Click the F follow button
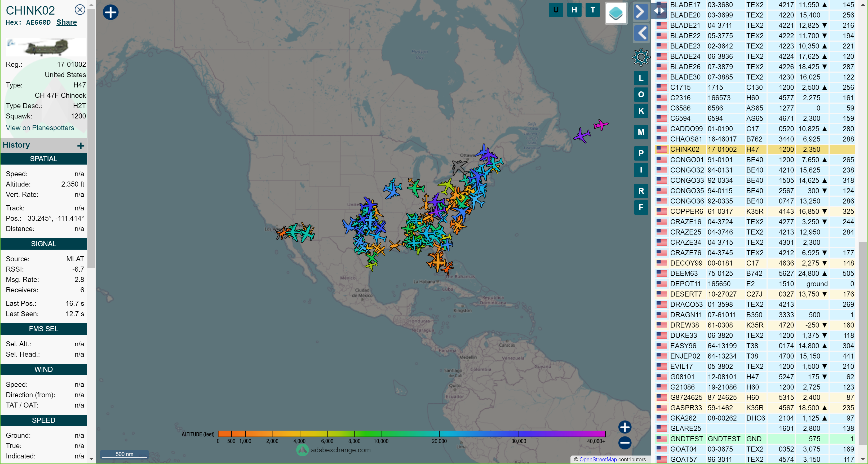The height and width of the screenshot is (464, 868). pyautogui.click(x=641, y=207)
